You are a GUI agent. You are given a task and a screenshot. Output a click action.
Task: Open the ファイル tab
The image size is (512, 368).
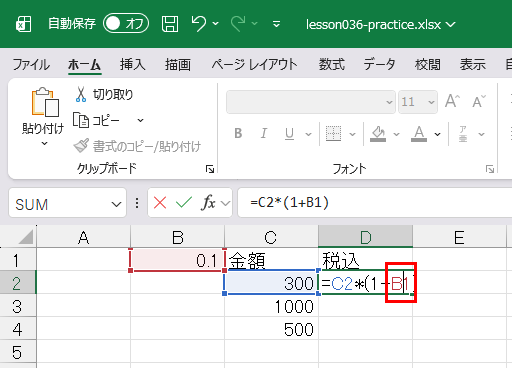[x=31, y=64]
